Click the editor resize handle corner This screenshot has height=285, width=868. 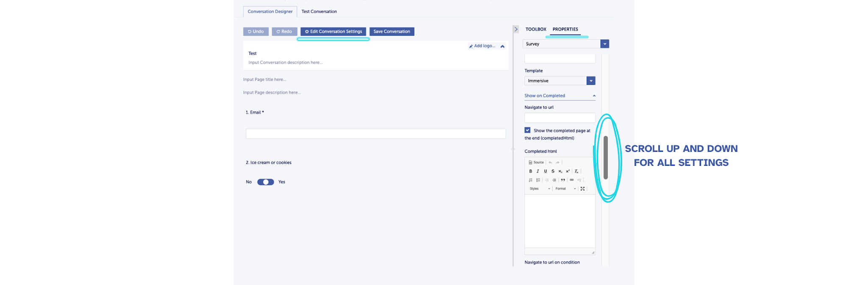pyautogui.click(x=593, y=252)
